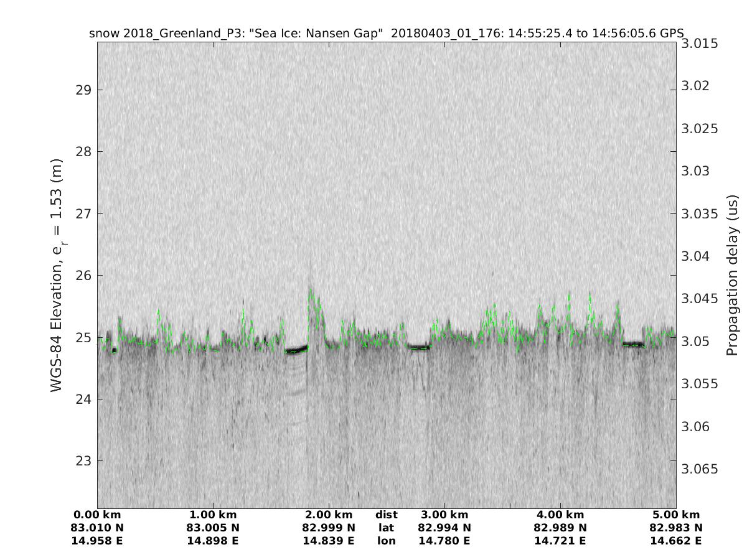This screenshot has height=560, width=747.
Task: Click the "lon" row header label
Action: click(387, 541)
